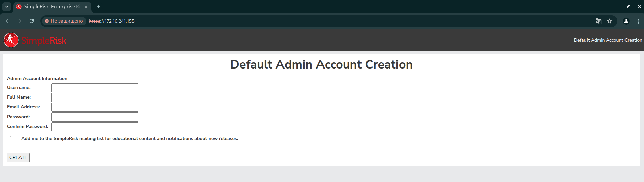Viewport: 644px width, 182px height.
Task: Open the browser three-dot menu
Action: (x=638, y=21)
